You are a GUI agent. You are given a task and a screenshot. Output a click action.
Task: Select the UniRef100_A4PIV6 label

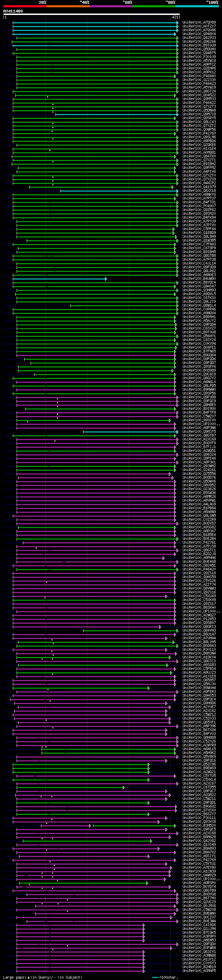199,172
